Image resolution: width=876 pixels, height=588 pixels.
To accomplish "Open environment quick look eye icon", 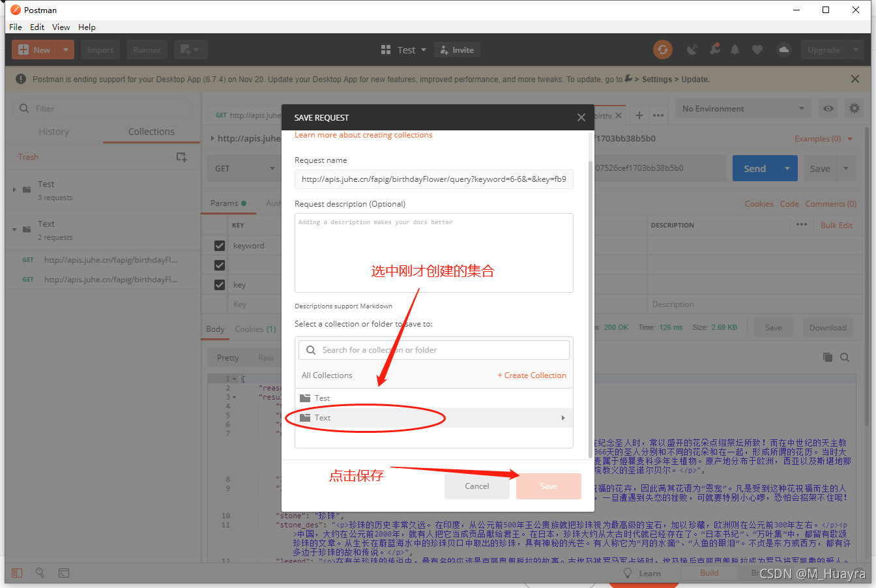I will point(828,109).
